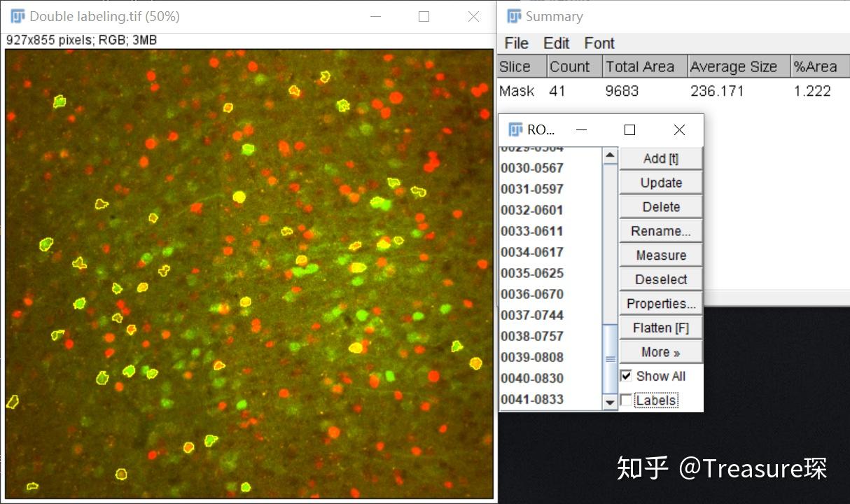Delete the selected ROI
This screenshot has height=504, width=850.
coord(660,206)
